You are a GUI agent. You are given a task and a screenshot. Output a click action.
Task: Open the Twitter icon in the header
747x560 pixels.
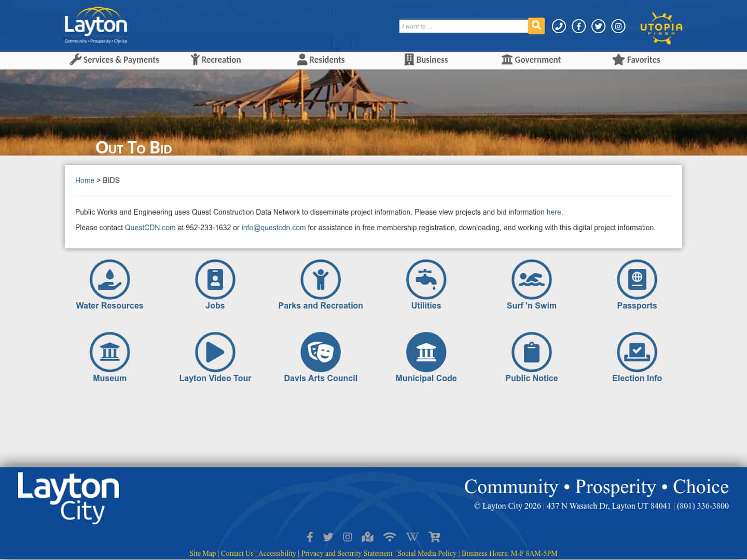(598, 26)
